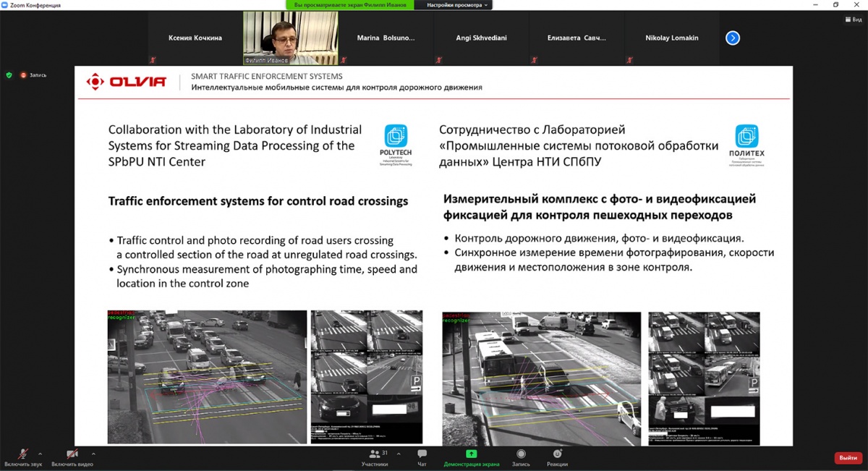Open the Чат chat panel
The width and height of the screenshot is (868, 471).
422,457
